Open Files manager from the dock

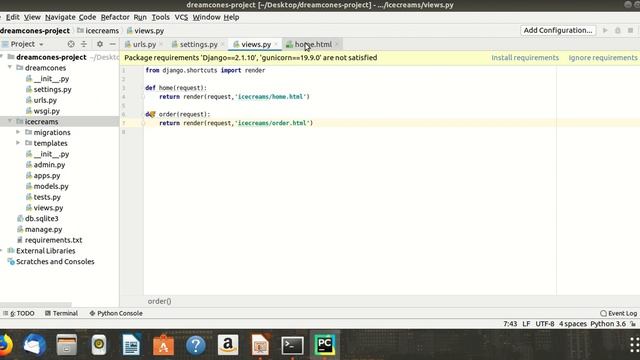click(x=67, y=345)
